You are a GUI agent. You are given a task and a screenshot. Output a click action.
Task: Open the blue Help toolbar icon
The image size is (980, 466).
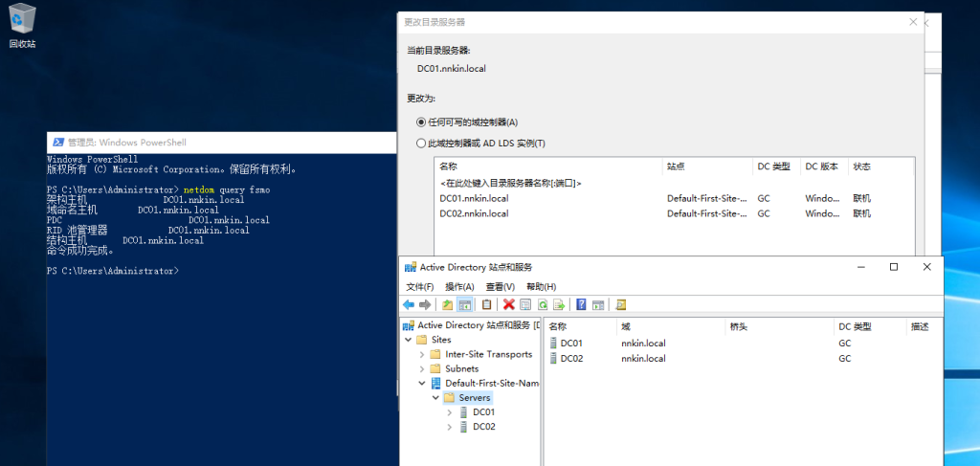click(581, 305)
